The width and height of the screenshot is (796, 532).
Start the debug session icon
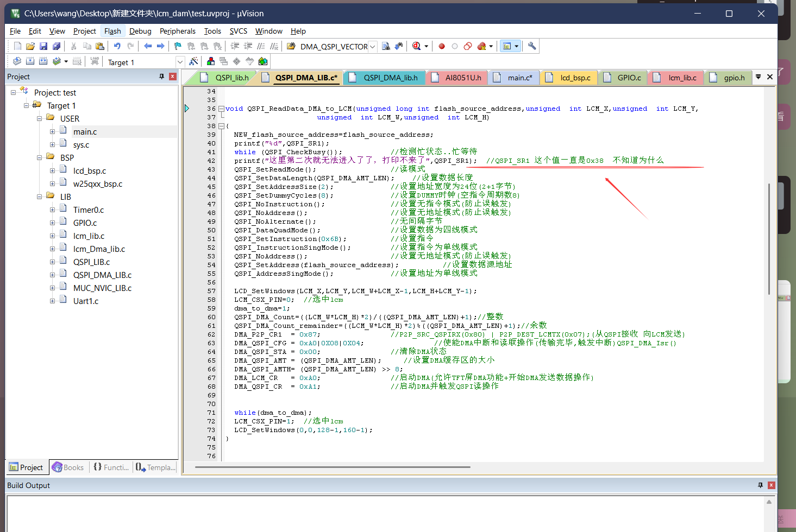point(416,46)
